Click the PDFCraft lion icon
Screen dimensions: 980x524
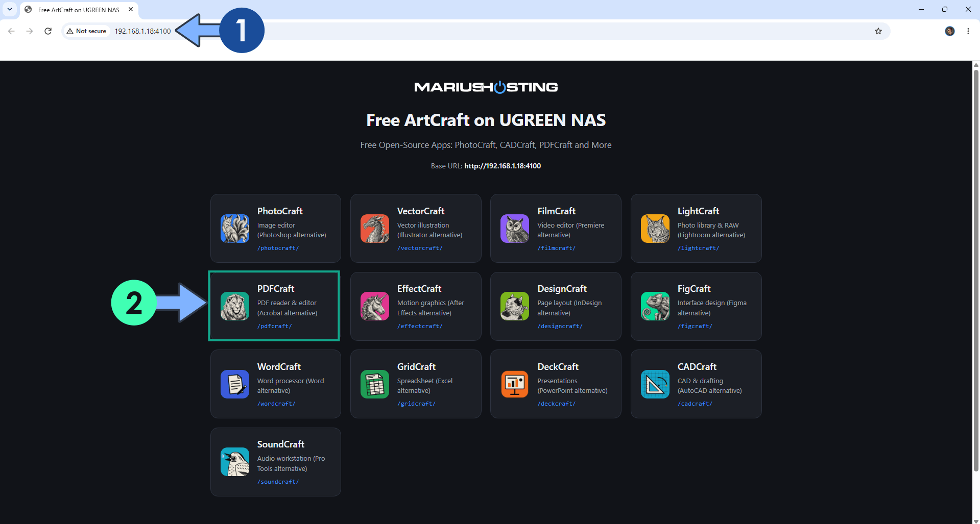235,306
